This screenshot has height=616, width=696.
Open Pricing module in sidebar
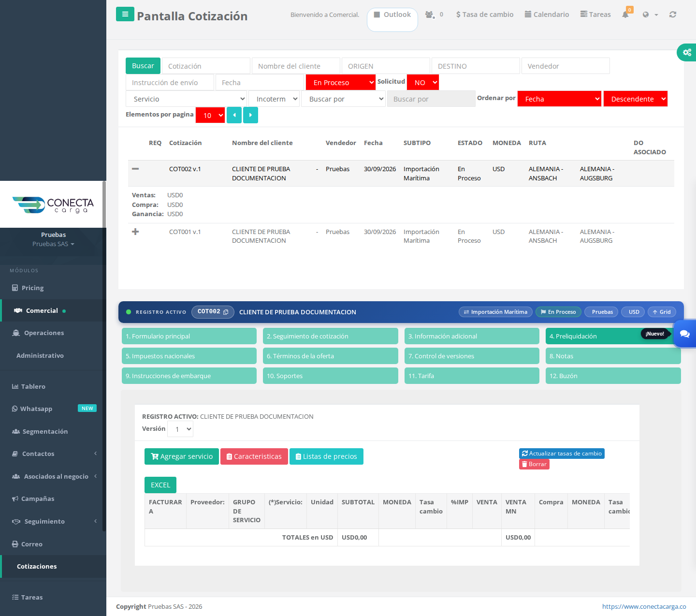click(32, 288)
